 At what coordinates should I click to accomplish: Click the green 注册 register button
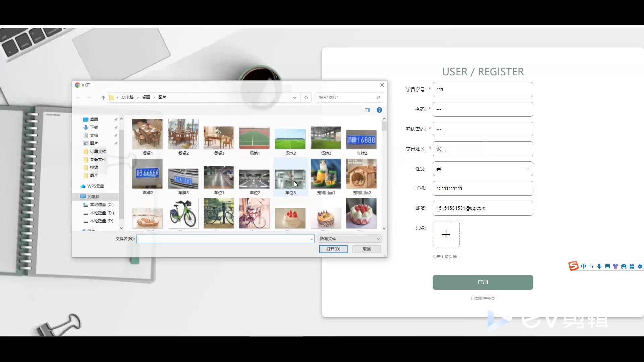pos(483,282)
